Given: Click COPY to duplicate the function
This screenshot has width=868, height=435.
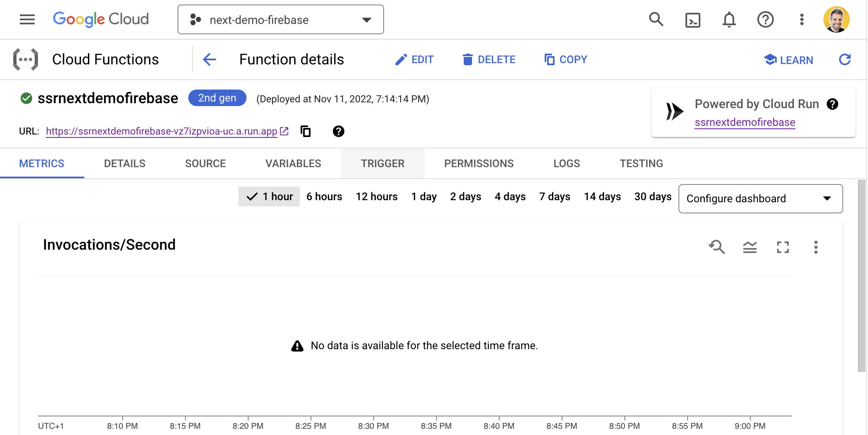Looking at the screenshot, I should coord(565,59).
